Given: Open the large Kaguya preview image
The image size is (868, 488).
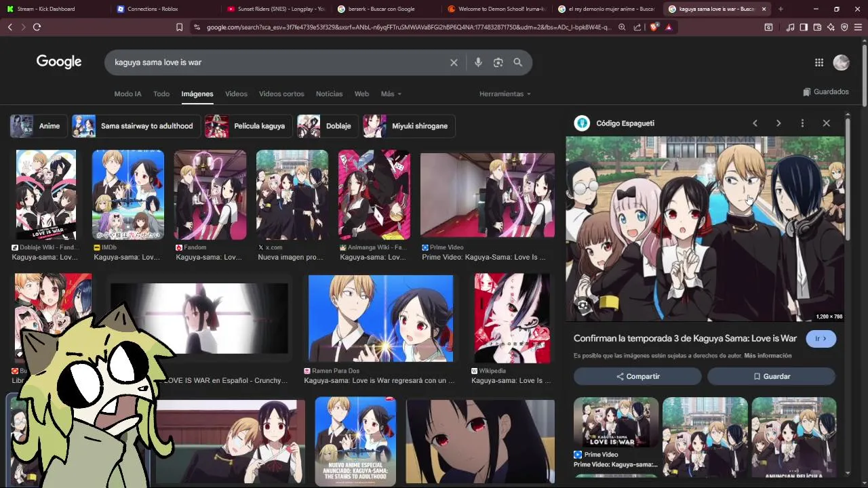Looking at the screenshot, I should [705, 229].
